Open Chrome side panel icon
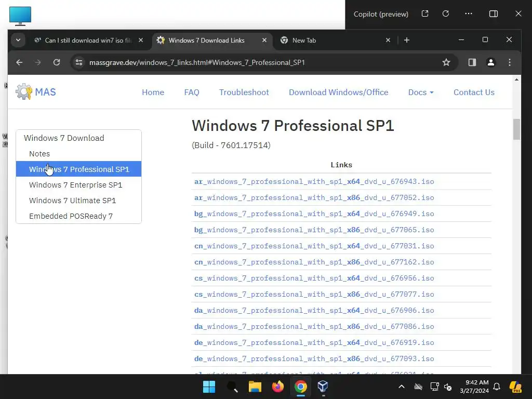The height and width of the screenshot is (399, 532). 472,62
